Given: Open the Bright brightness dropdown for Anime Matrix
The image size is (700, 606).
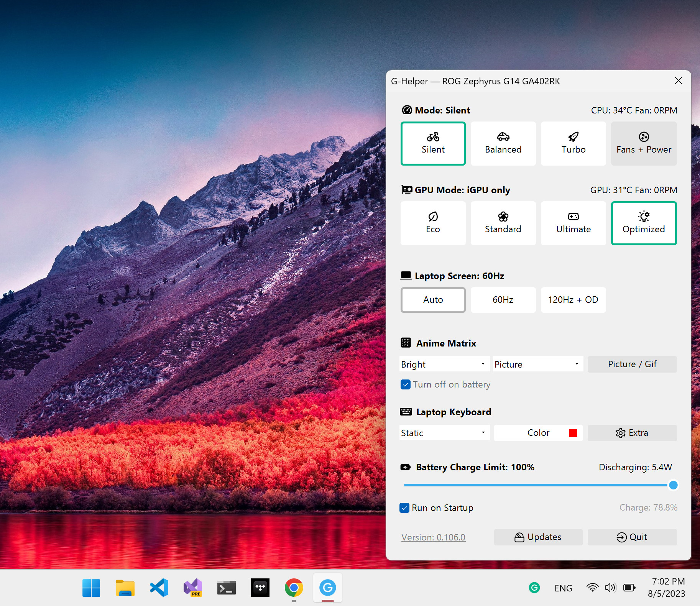Looking at the screenshot, I should [x=444, y=364].
